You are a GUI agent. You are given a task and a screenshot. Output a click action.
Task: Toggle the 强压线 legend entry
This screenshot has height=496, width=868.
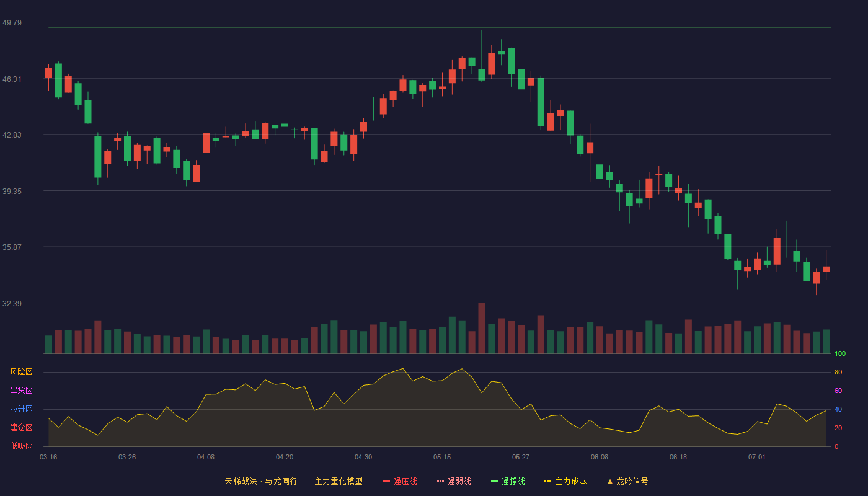pos(400,481)
